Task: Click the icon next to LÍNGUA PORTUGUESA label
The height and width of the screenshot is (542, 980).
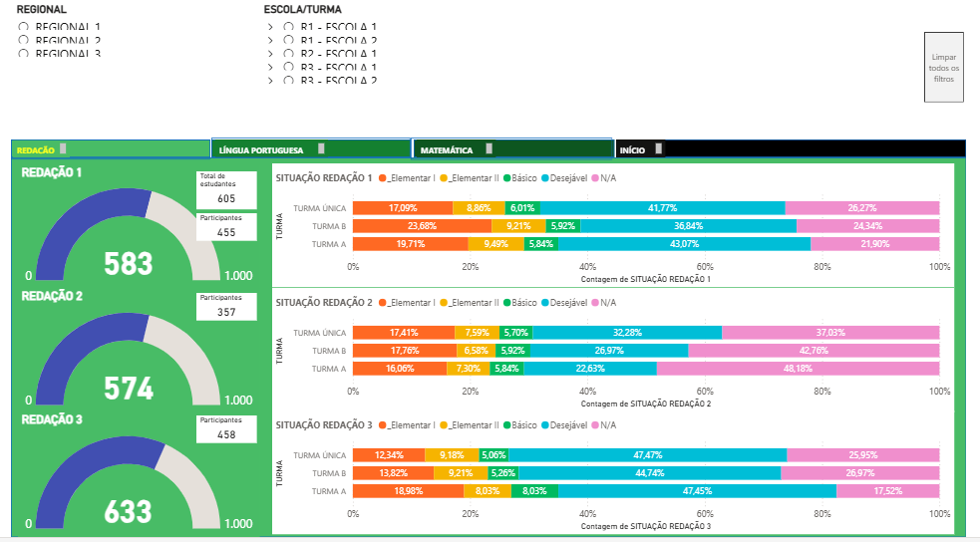Action: [x=321, y=149]
